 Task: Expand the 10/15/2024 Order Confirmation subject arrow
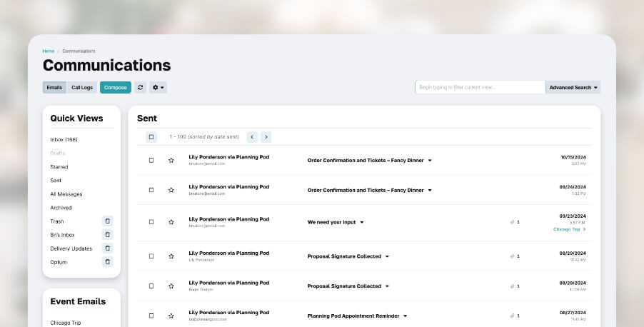(x=430, y=161)
